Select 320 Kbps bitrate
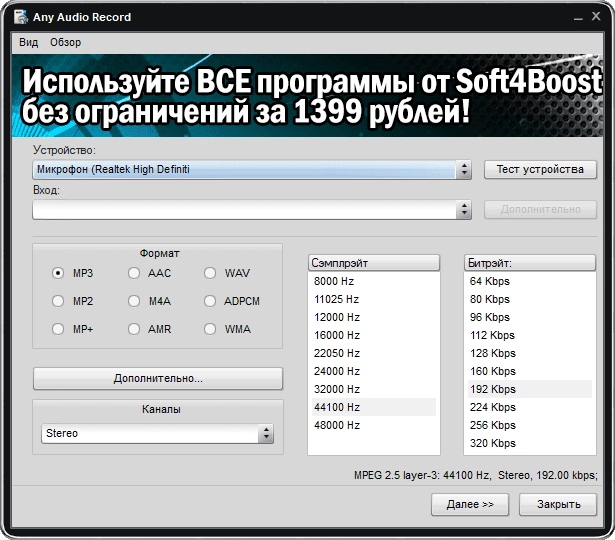Image resolution: width=615 pixels, height=540 pixels. (x=530, y=443)
